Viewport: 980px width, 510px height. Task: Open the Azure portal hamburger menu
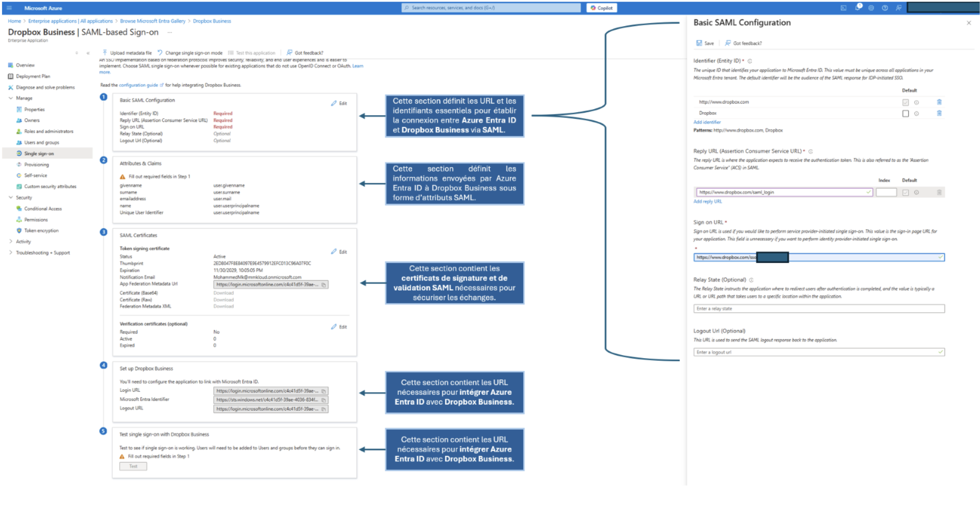9,8
